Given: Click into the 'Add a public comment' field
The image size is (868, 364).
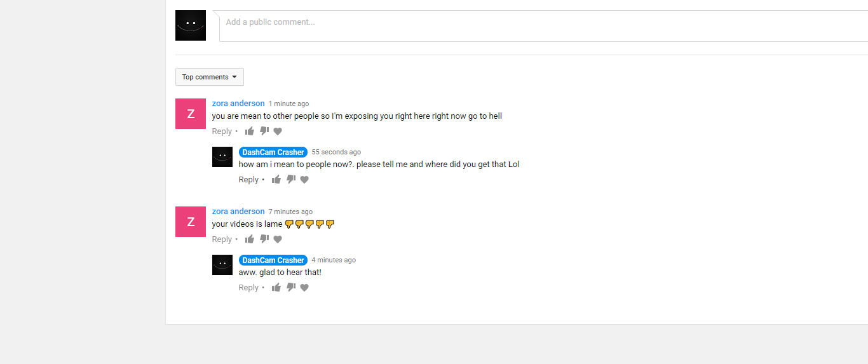Looking at the screenshot, I should pyautogui.click(x=543, y=25).
